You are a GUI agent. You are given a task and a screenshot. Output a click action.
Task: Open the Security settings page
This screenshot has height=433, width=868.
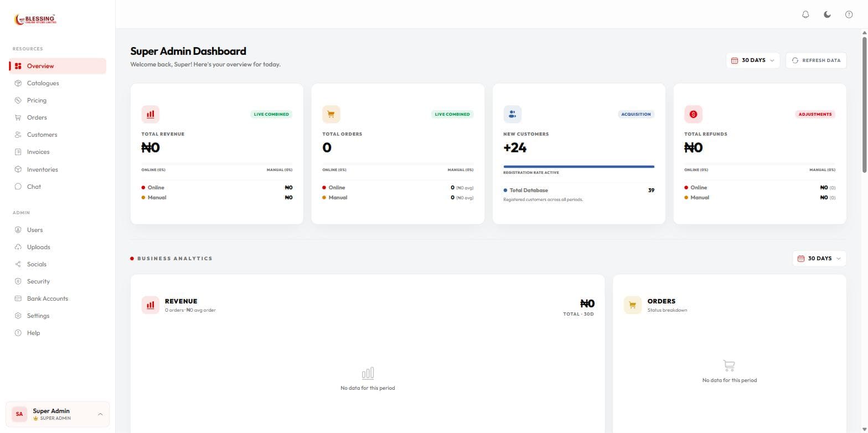coord(58,281)
